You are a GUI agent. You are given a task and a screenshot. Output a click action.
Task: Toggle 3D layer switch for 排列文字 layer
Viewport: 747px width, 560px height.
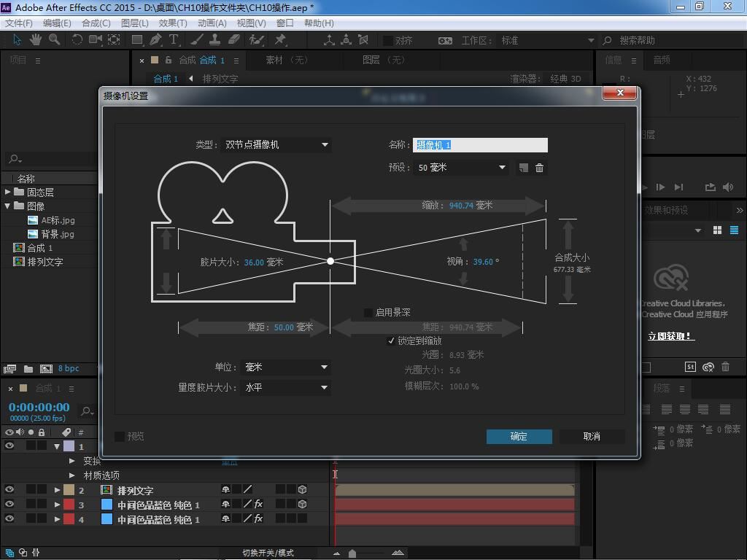click(302, 489)
